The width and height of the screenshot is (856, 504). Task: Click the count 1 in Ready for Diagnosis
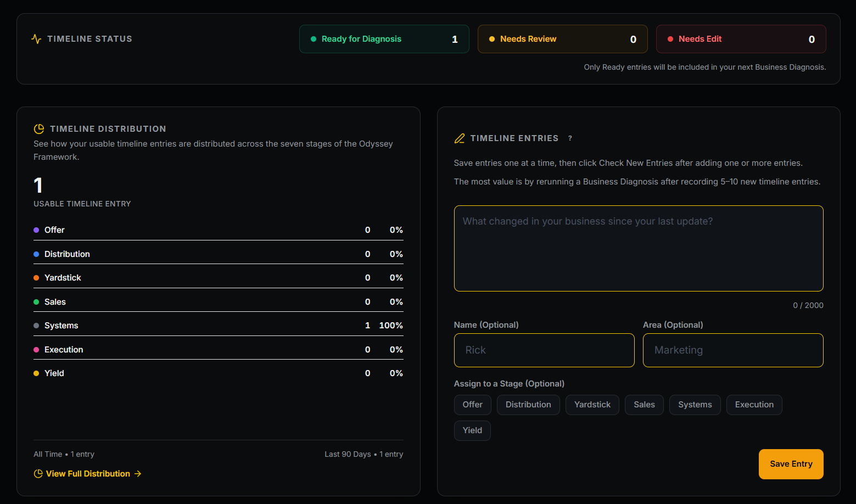[455, 40]
